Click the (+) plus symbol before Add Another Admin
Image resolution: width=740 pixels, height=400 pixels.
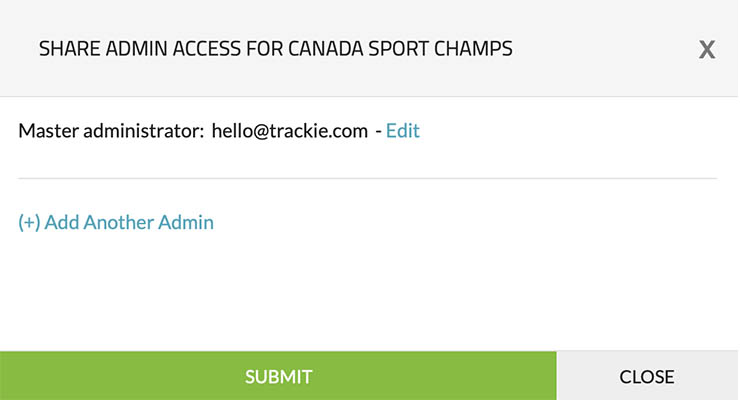pos(29,222)
